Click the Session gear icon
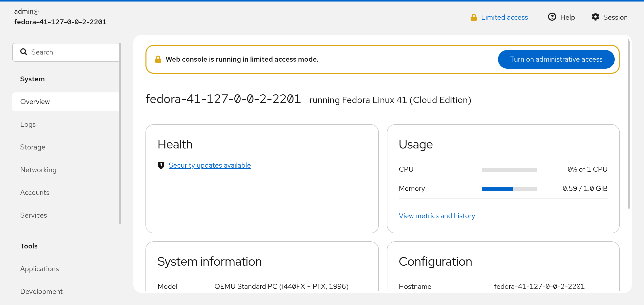This screenshot has width=644, height=305. (x=595, y=17)
